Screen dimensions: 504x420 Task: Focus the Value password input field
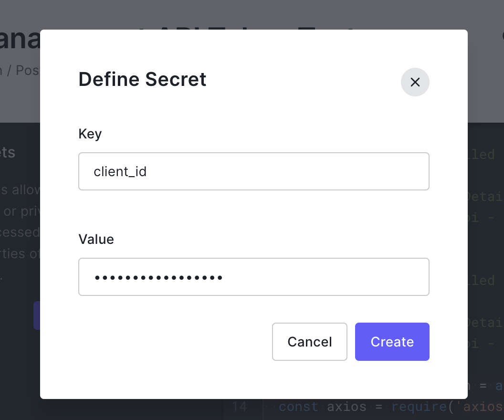tap(253, 277)
